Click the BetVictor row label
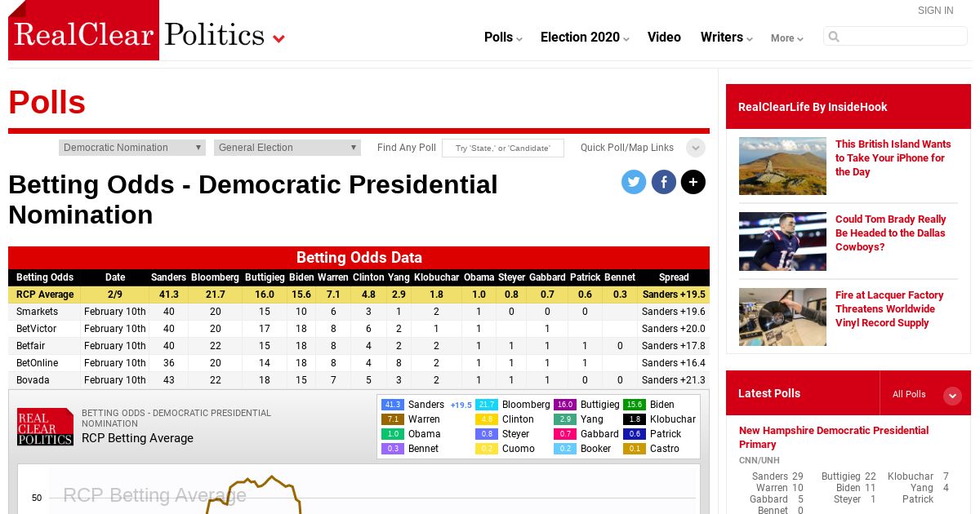 pyautogui.click(x=37, y=329)
